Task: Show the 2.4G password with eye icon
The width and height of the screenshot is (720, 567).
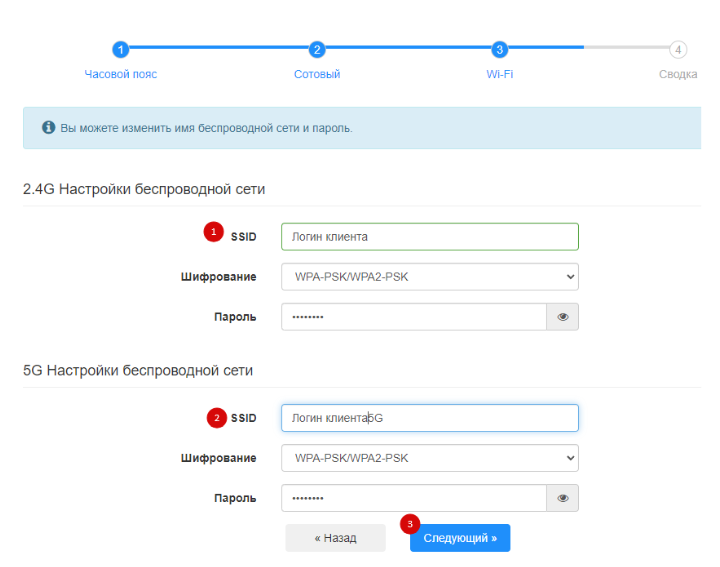Action: click(x=562, y=317)
